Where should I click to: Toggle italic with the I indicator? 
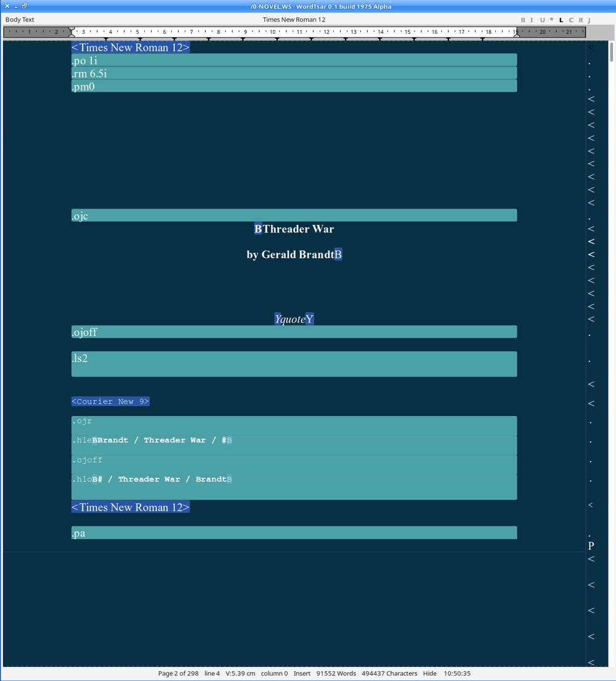tap(532, 20)
